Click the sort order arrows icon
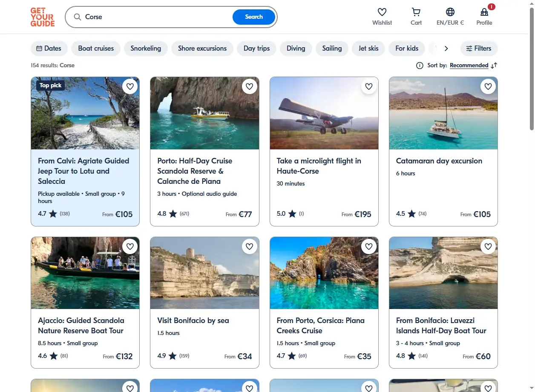Image resolution: width=535 pixels, height=392 pixels. pyautogui.click(x=494, y=66)
